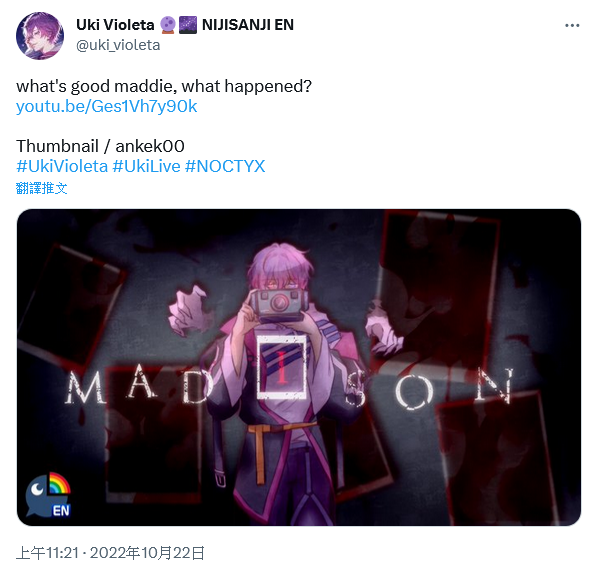Open the three-dot more options menu
Viewport: 598px width, 578px height.
(572, 26)
